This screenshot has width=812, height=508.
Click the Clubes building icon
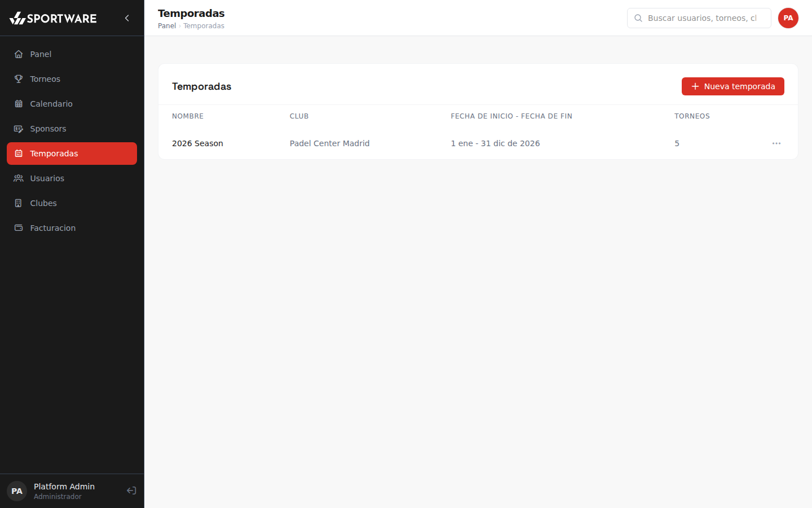tap(19, 203)
